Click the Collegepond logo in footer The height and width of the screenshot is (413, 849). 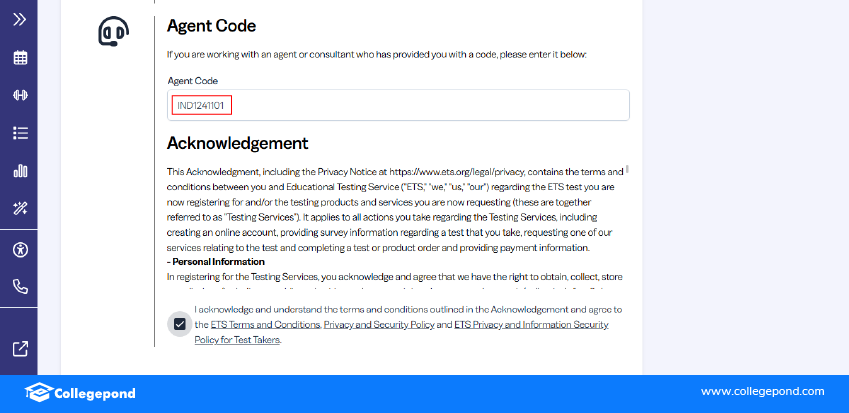click(x=80, y=393)
